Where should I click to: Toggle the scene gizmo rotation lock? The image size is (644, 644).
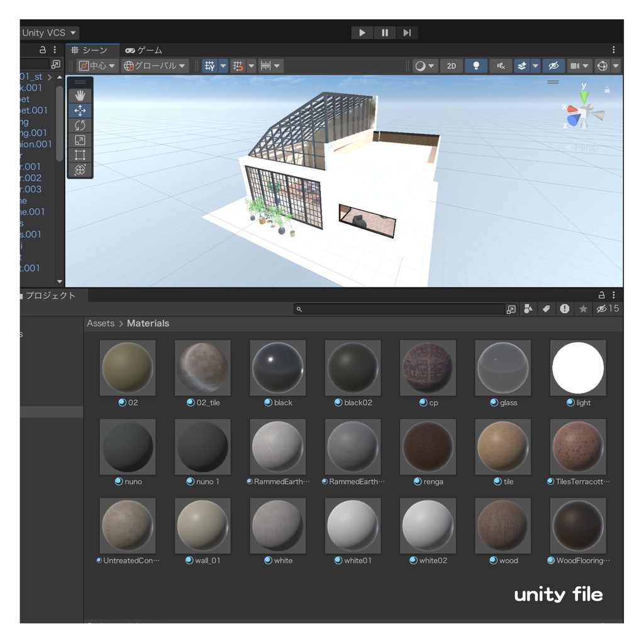(x=607, y=89)
